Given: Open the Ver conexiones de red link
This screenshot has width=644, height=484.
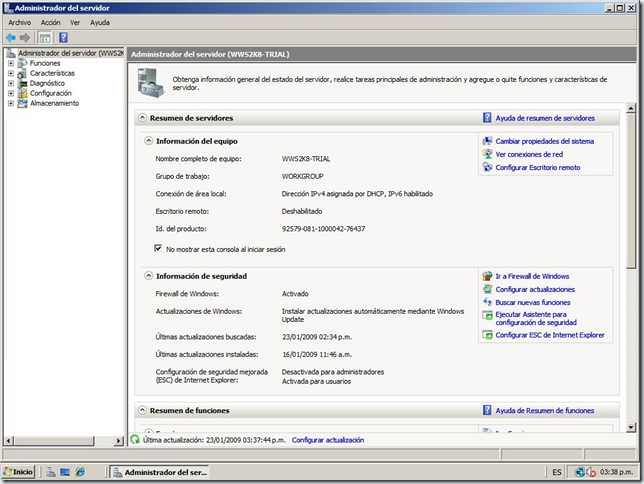Looking at the screenshot, I should pos(529,154).
